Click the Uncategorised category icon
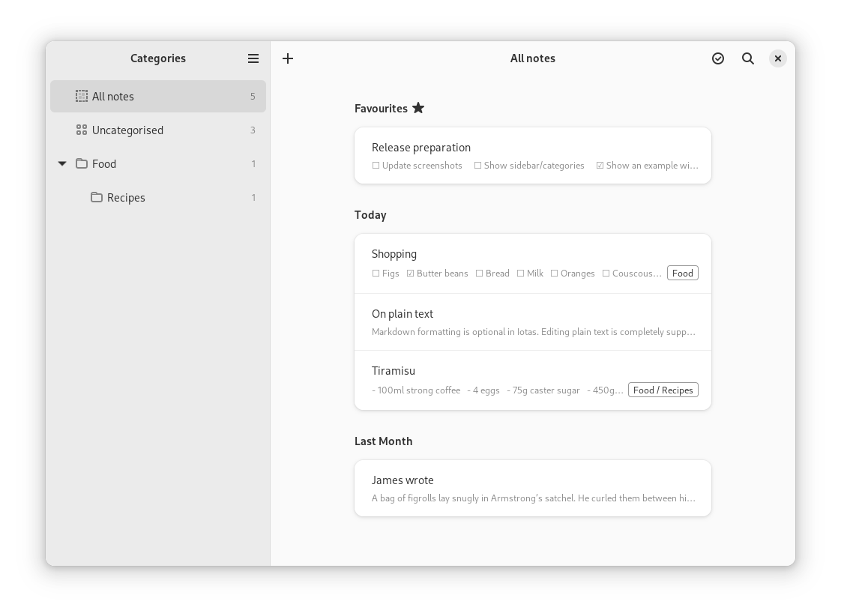Screen dimensions: 841x616 [x=82, y=130]
